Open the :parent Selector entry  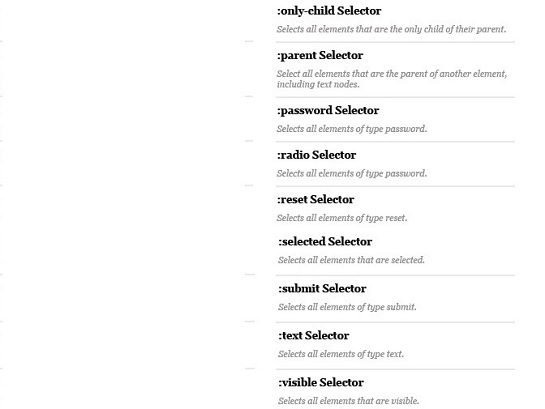click(x=320, y=55)
